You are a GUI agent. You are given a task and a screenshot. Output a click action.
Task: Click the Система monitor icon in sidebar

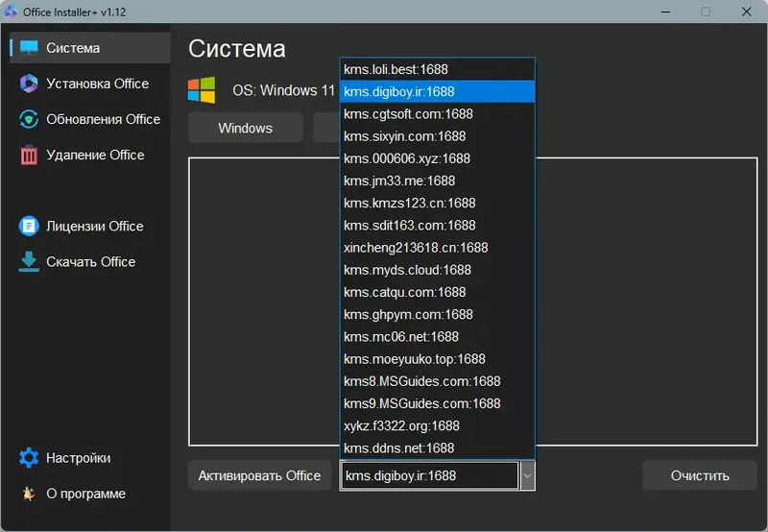coord(29,48)
